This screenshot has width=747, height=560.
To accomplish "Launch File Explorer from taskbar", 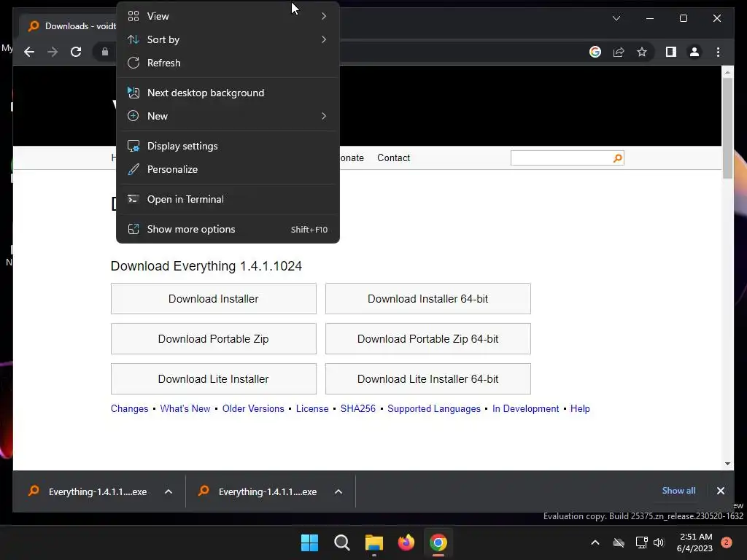I will click(374, 542).
